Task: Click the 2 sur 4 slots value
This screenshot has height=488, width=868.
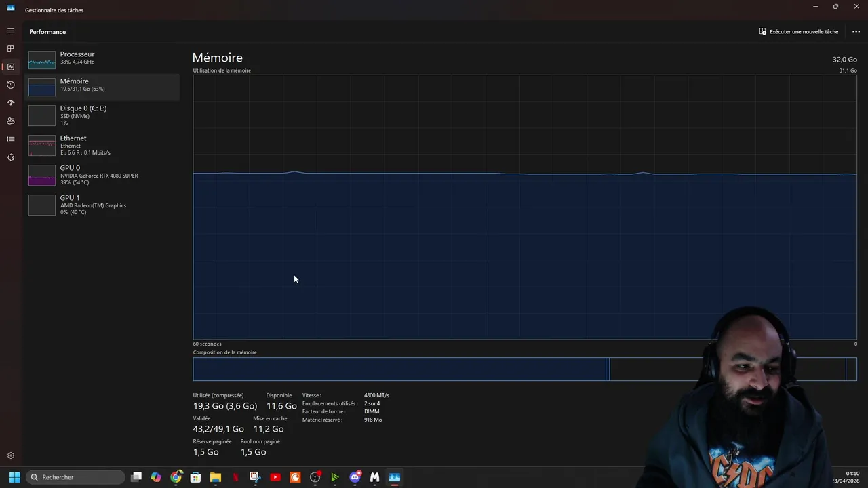Action: point(372,403)
